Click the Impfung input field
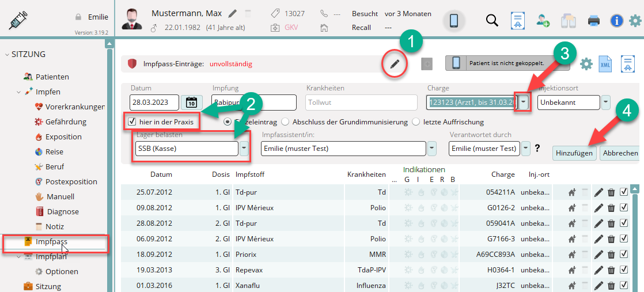 (x=253, y=103)
